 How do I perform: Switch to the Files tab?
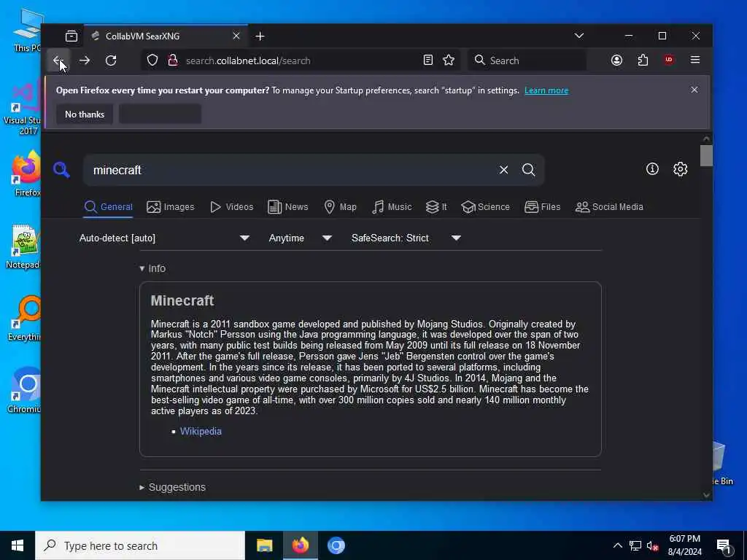point(542,207)
